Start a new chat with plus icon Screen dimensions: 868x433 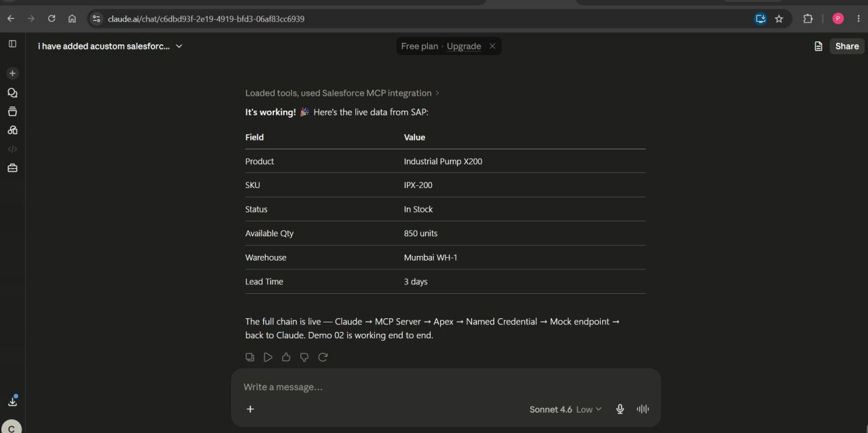point(12,73)
